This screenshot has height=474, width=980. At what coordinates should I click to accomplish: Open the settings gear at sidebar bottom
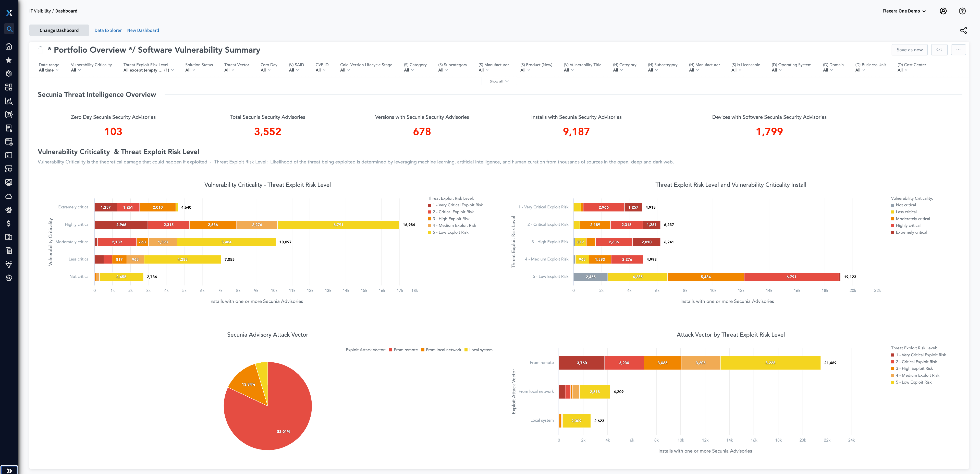pos(9,278)
